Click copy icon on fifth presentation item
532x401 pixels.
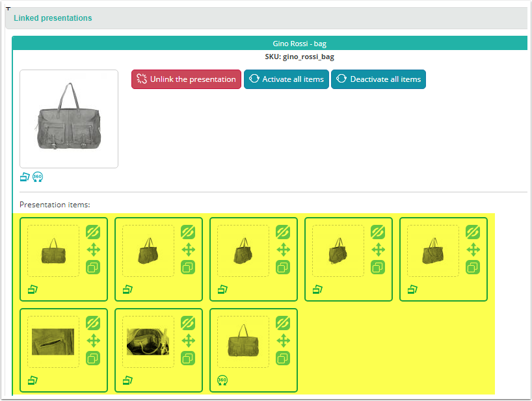[473, 267]
